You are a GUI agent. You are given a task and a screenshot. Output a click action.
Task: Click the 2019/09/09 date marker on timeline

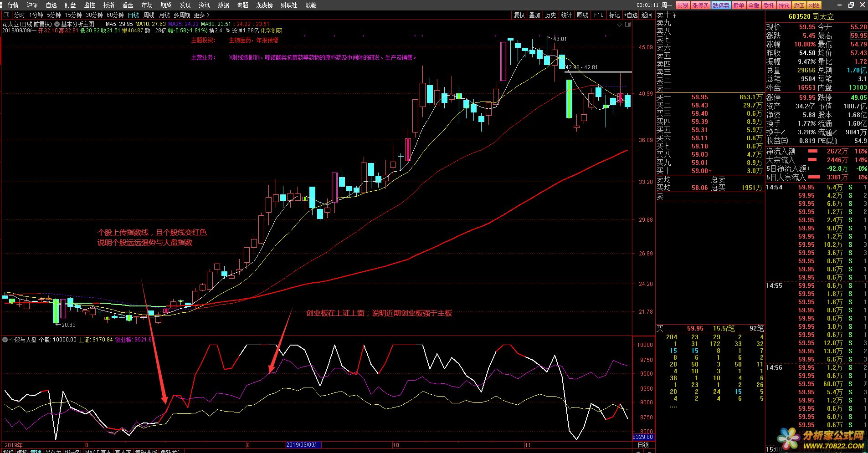303,445
